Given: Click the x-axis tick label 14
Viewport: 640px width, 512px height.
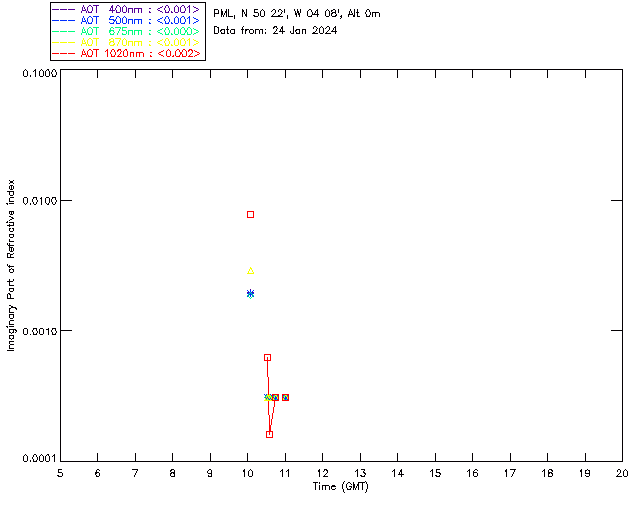Looking at the screenshot, I should coord(398,473).
